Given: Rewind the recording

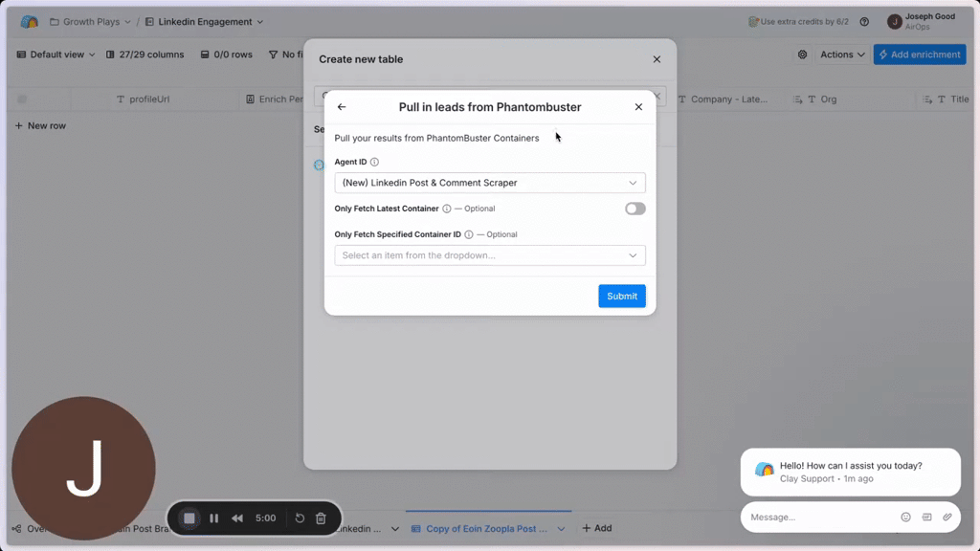Looking at the screenshot, I should pyautogui.click(x=237, y=518).
